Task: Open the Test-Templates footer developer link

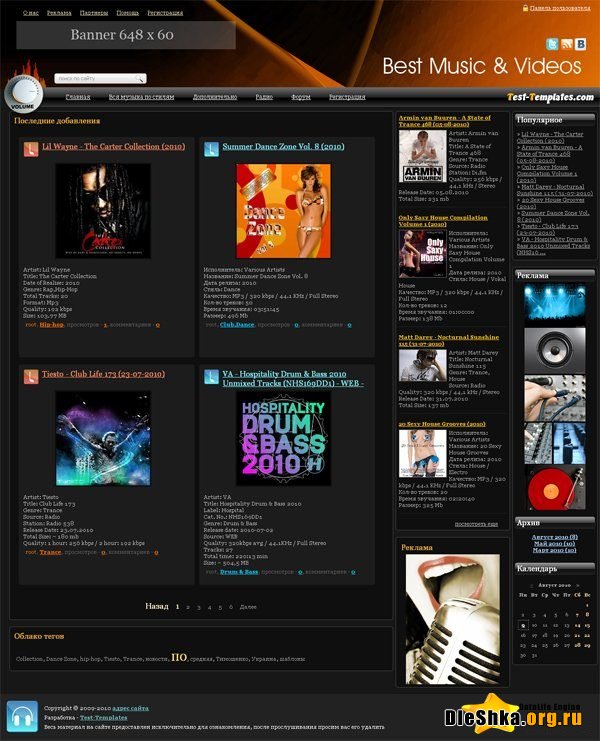Action: point(103,717)
